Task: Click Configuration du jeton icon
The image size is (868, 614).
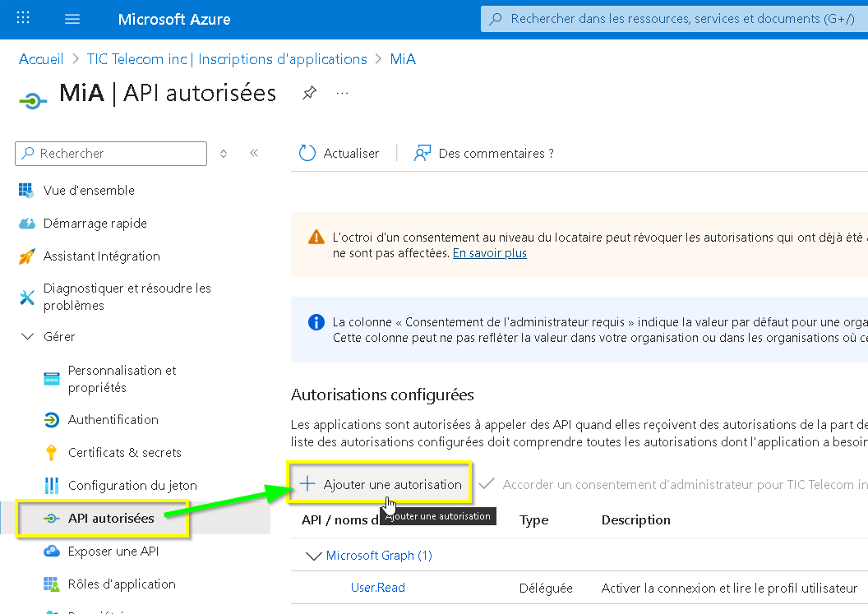Action: (52, 486)
